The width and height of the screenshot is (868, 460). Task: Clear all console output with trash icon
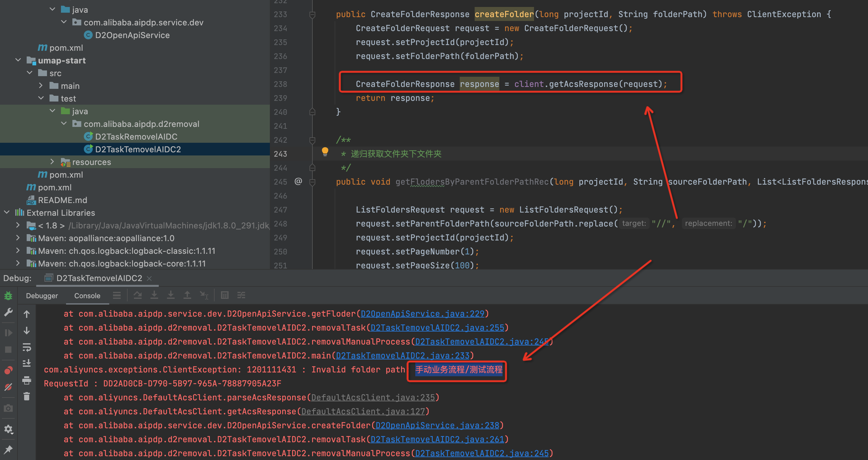click(27, 396)
